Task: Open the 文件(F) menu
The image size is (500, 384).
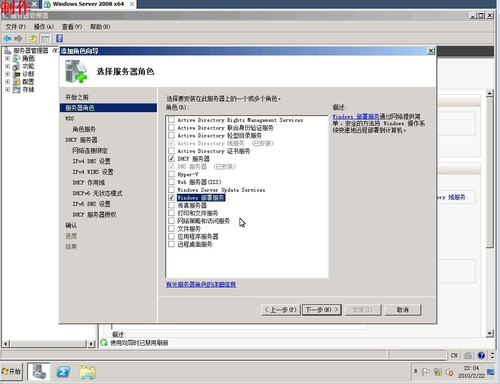Action: [x=15, y=27]
